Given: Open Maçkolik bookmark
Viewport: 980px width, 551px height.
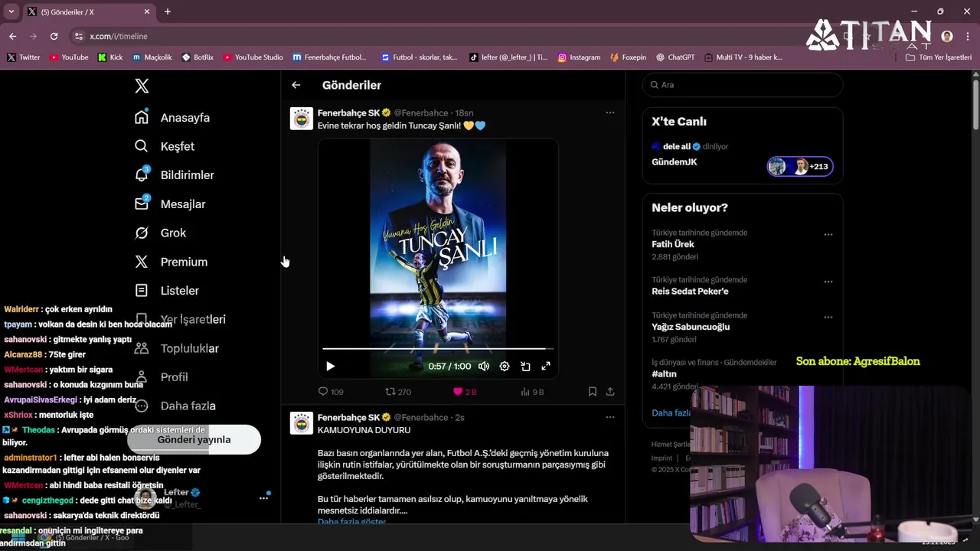Looking at the screenshot, I should coord(152,57).
